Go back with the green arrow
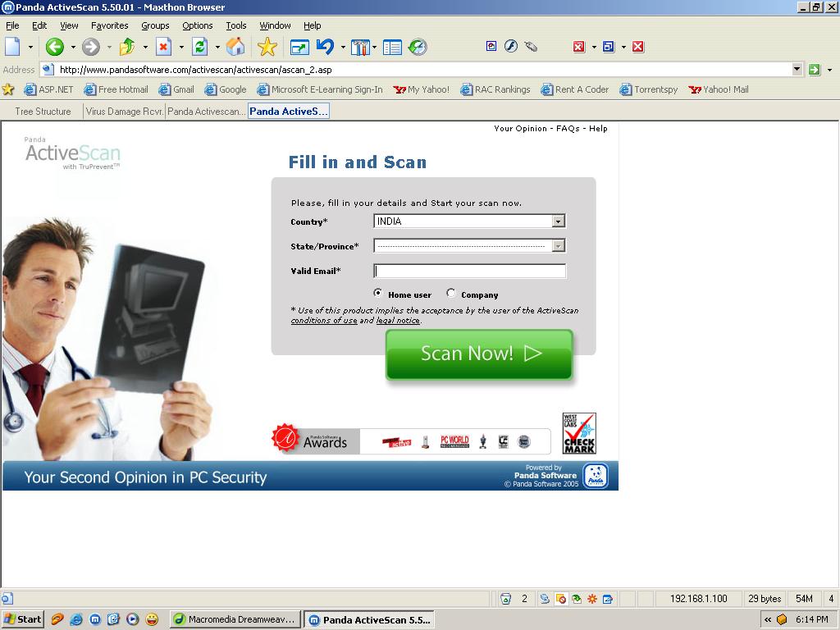Screen dimensions: 840x630 pos(54,47)
